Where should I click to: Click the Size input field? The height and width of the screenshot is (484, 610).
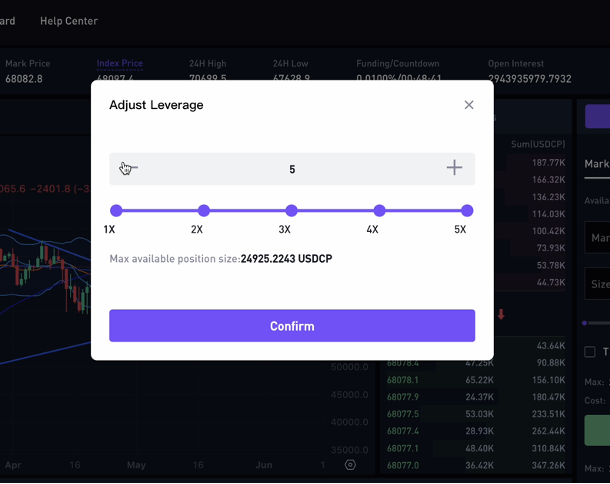597,284
